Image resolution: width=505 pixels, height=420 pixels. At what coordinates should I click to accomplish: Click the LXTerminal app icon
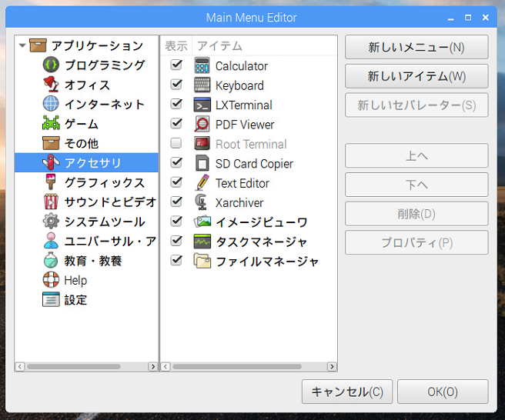click(202, 105)
